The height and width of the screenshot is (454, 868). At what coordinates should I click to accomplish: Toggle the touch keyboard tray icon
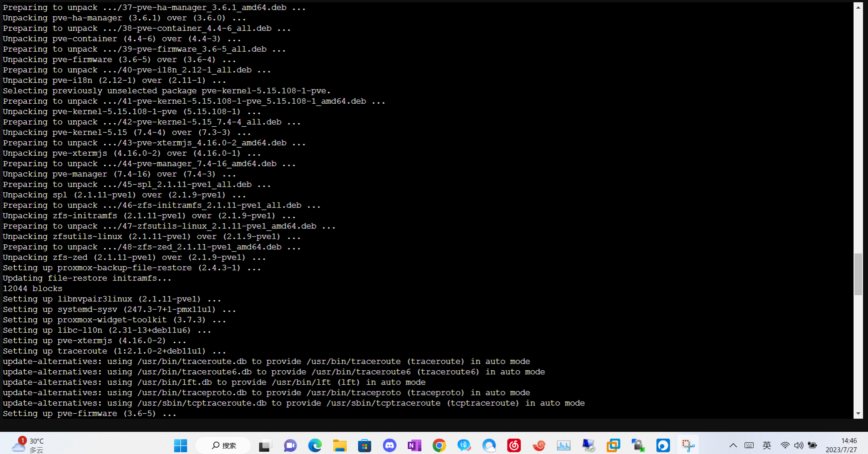click(x=749, y=445)
